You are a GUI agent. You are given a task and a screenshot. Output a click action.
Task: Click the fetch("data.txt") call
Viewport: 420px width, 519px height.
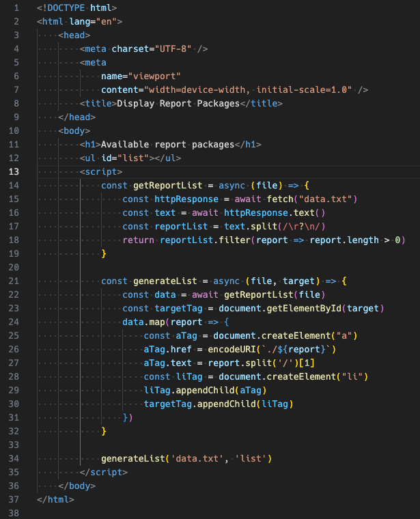312,199
